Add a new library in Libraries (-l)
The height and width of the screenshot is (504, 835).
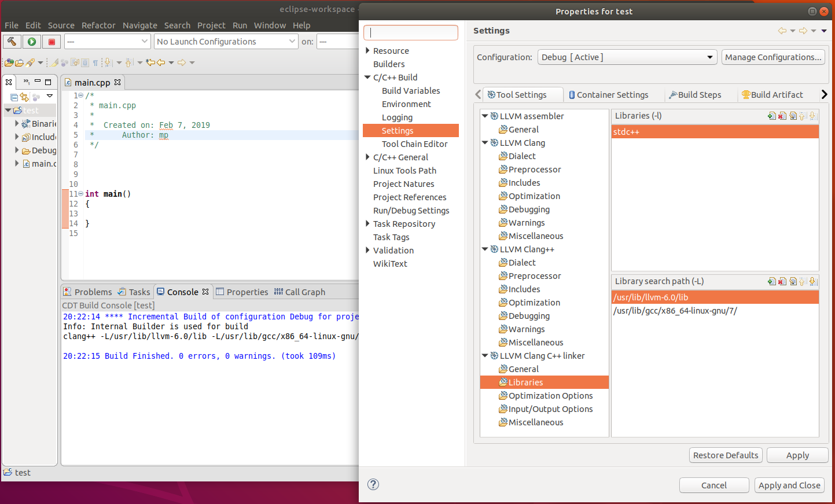[x=771, y=116]
